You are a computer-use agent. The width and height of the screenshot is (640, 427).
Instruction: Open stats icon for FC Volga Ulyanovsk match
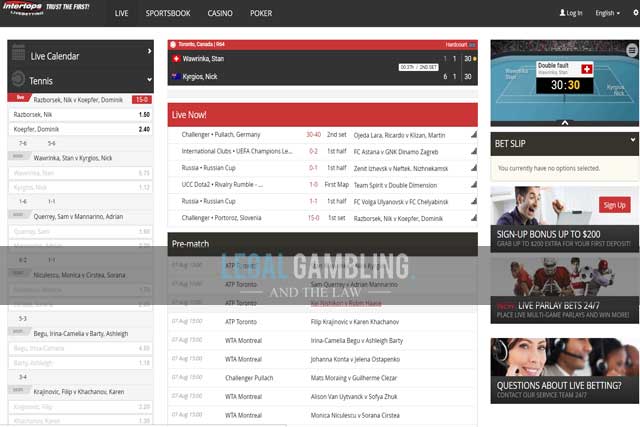pyautogui.click(x=473, y=201)
